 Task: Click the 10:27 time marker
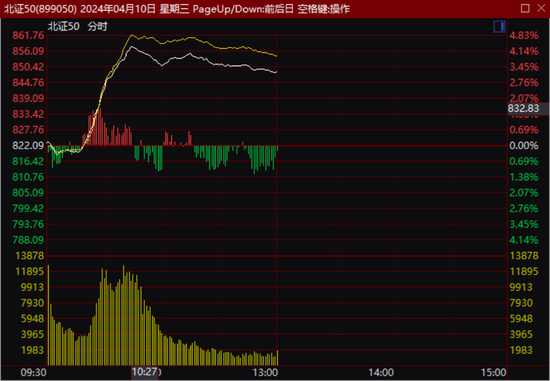click(145, 372)
